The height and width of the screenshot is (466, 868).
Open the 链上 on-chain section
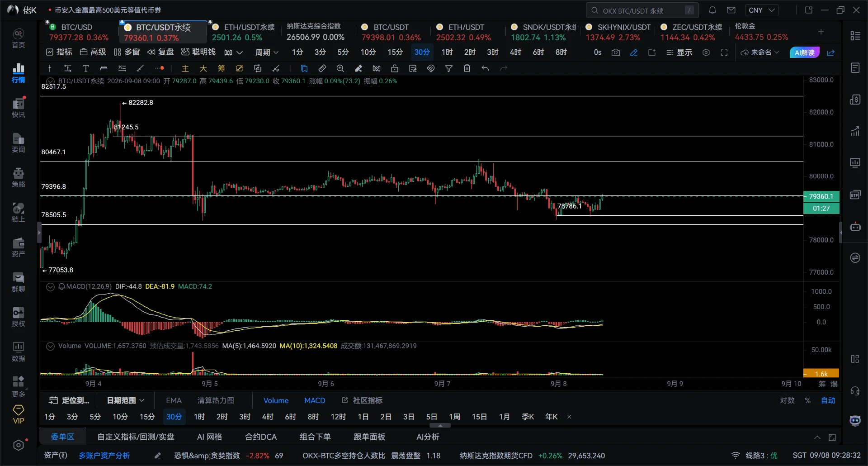point(19,213)
